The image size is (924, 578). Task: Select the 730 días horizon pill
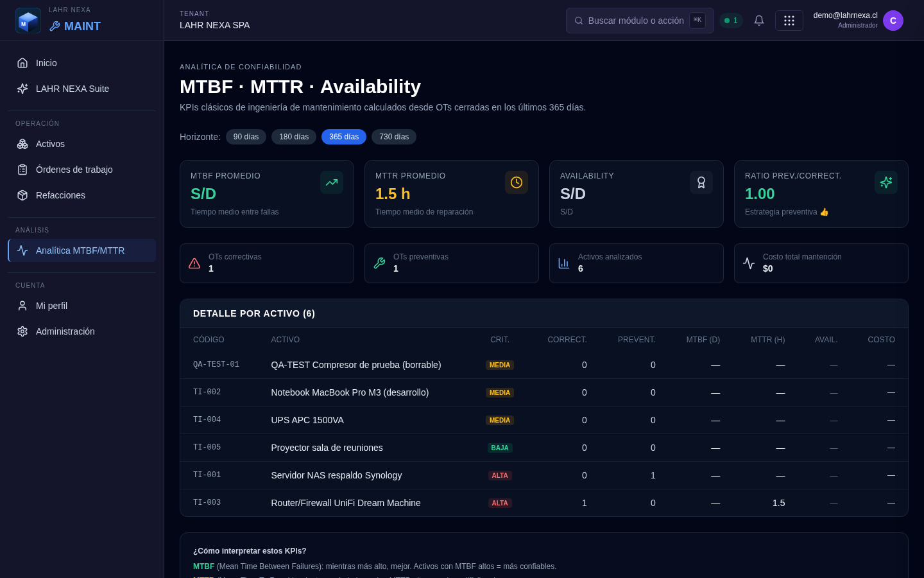click(x=394, y=137)
